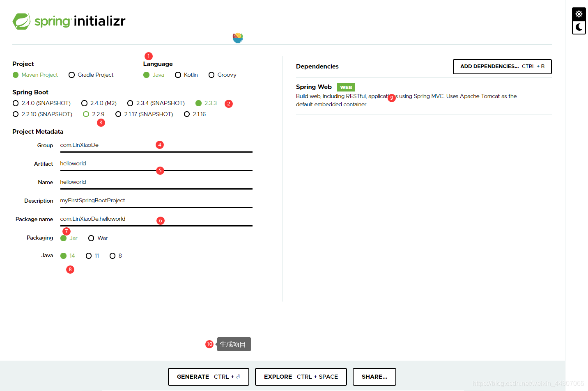Select Spring Boot 2.2.10 (SNAPSHOT)
Viewport: 588px width, 391px height.
coord(43,114)
